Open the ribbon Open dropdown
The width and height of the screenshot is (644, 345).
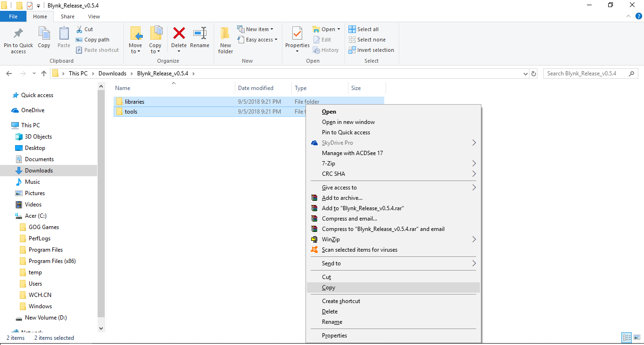[x=326, y=29]
